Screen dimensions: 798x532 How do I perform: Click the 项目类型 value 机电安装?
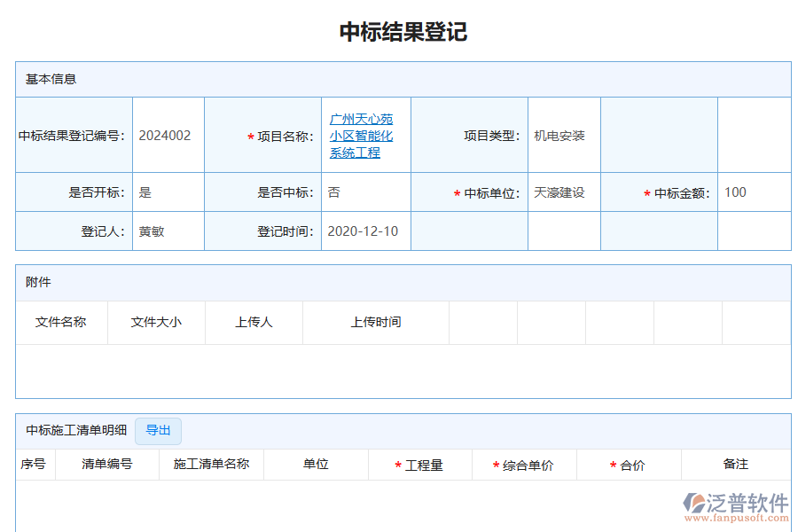[x=559, y=135]
